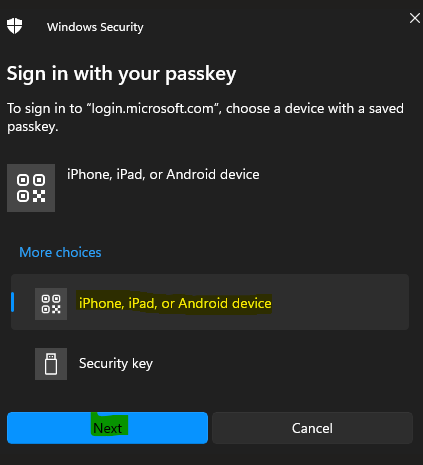This screenshot has width=423, height=465.
Task: Close the Windows Security dialog
Action: tap(415, 18)
